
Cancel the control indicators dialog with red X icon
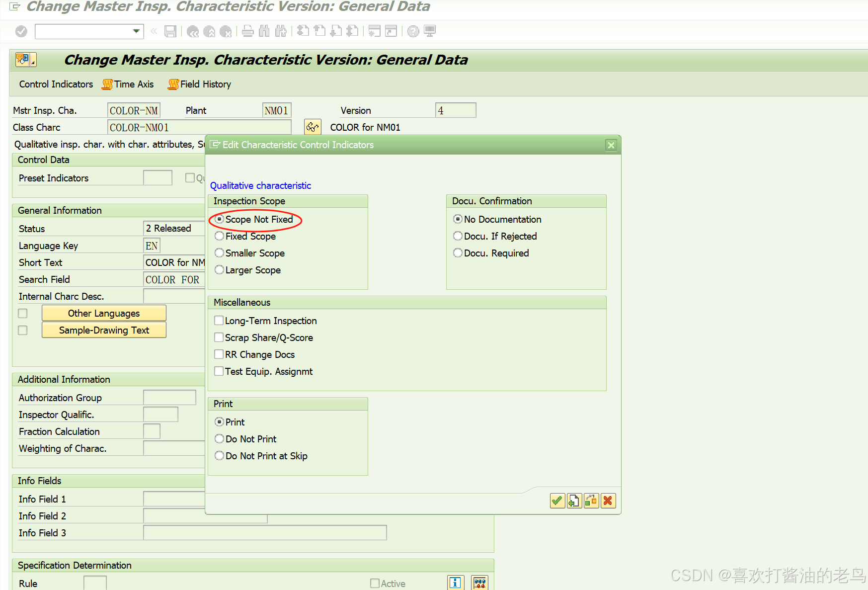pyautogui.click(x=608, y=501)
